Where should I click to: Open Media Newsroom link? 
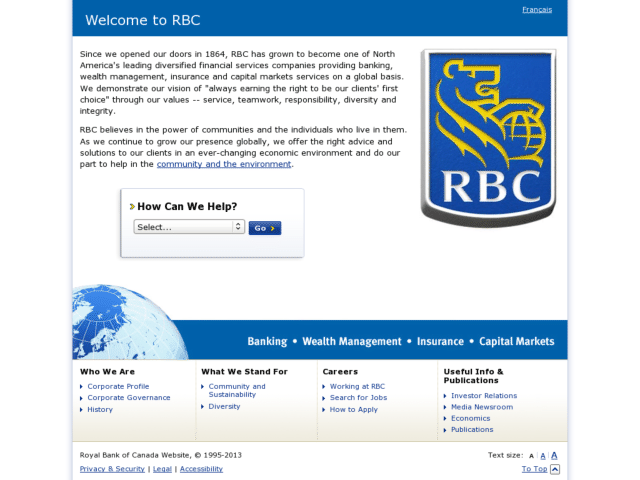tap(482, 407)
